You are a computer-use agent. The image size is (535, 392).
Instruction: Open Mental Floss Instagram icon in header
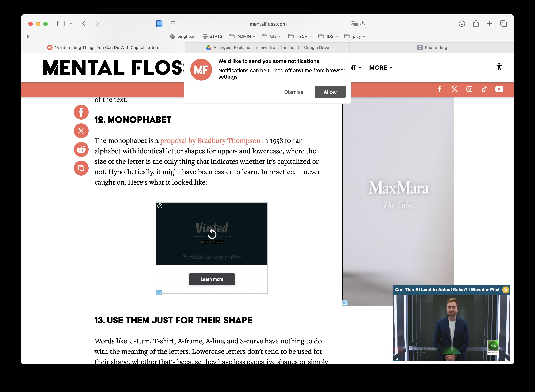coord(469,89)
